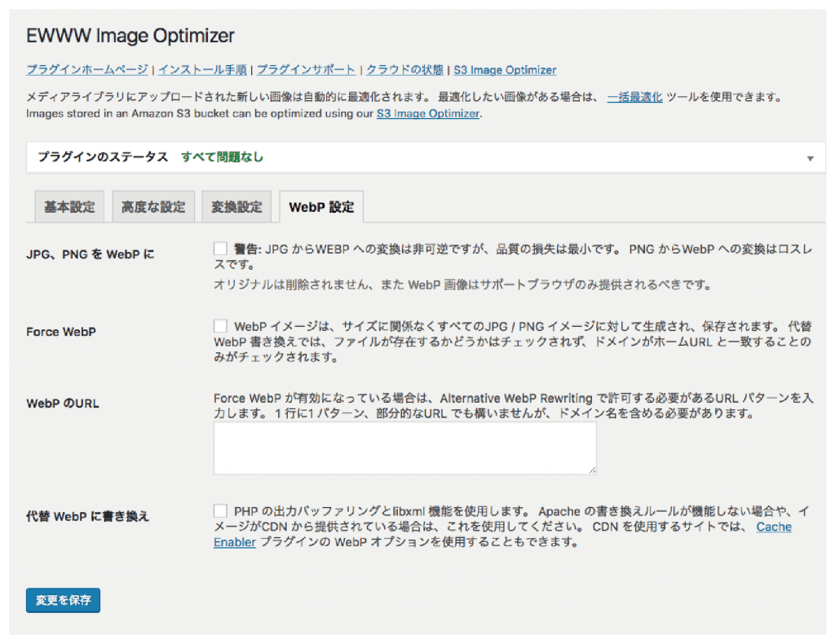Click the 代替 WebP に書き換え label
This screenshot has width=835, height=644.
pyautogui.click(x=88, y=516)
